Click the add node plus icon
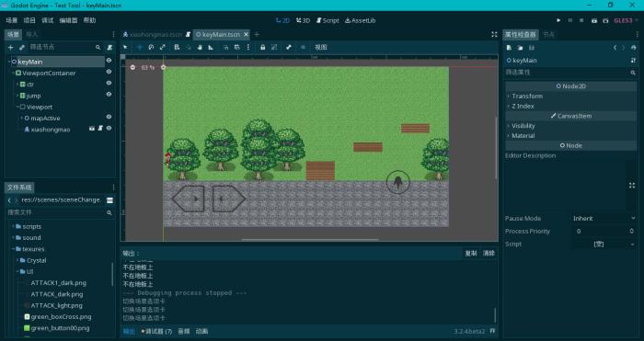Viewport: 644px width, 341px height. click(x=11, y=48)
